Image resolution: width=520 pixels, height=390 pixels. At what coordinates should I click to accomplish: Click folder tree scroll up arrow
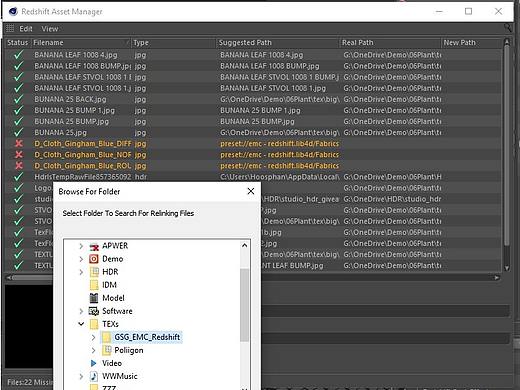tap(244, 246)
